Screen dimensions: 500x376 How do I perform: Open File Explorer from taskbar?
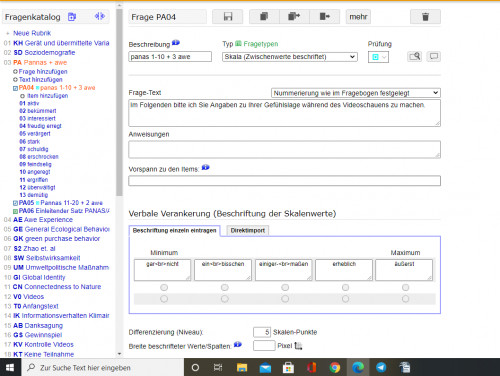pos(242,368)
